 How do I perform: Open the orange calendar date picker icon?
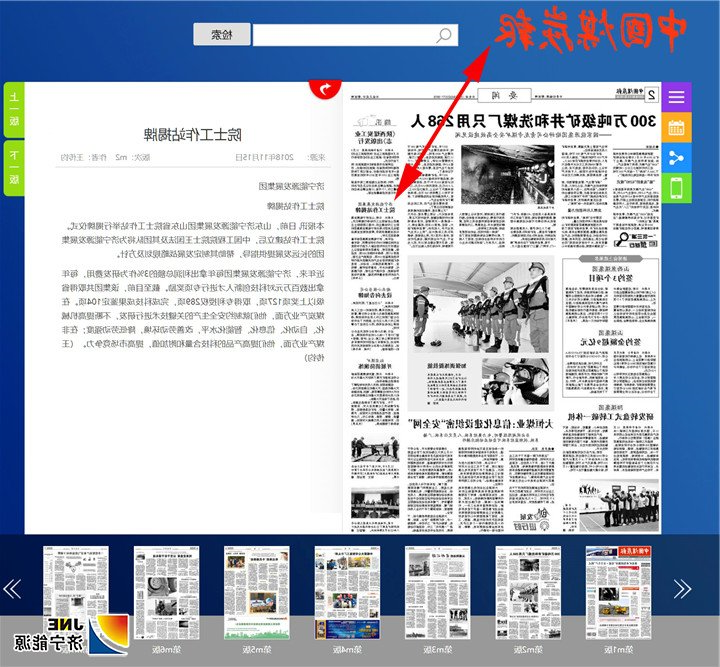pos(676,127)
